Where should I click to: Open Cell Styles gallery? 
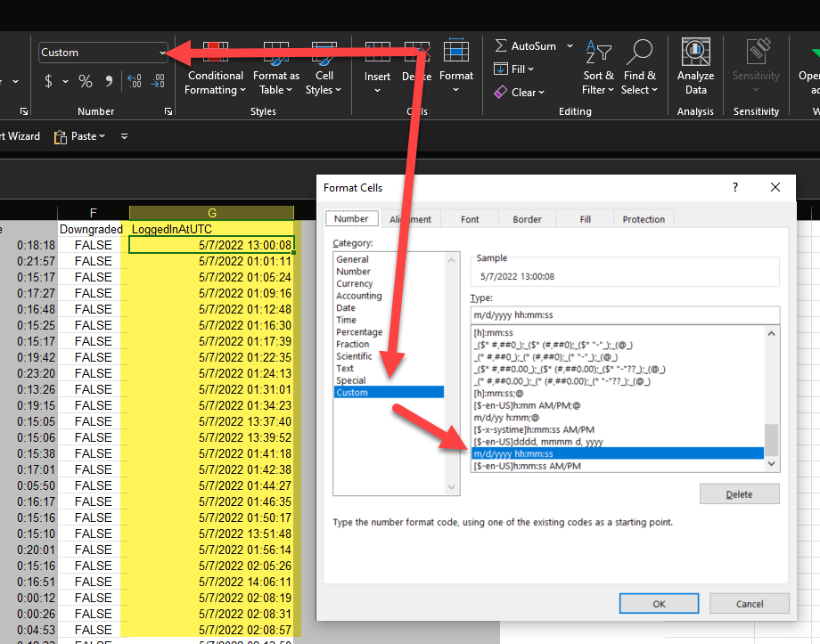tap(324, 69)
